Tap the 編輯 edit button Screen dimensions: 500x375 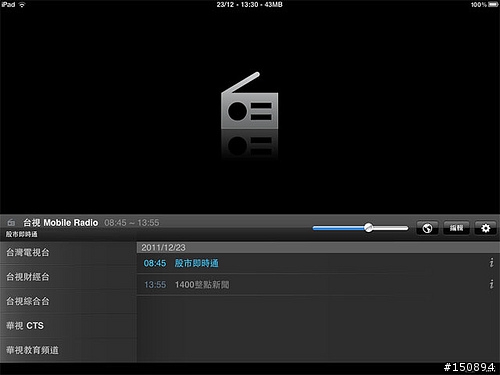click(x=456, y=228)
